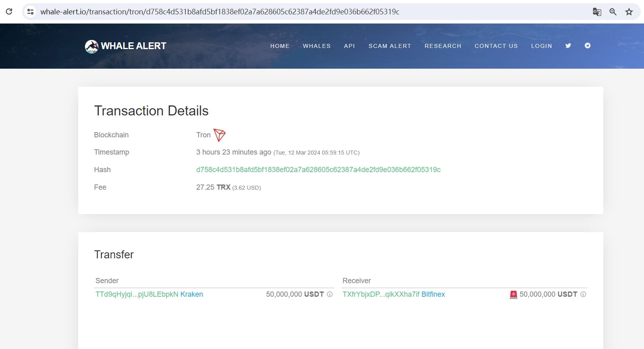644x349 pixels.
Task: Reload the page with the refresh icon
Action: (9, 12)
